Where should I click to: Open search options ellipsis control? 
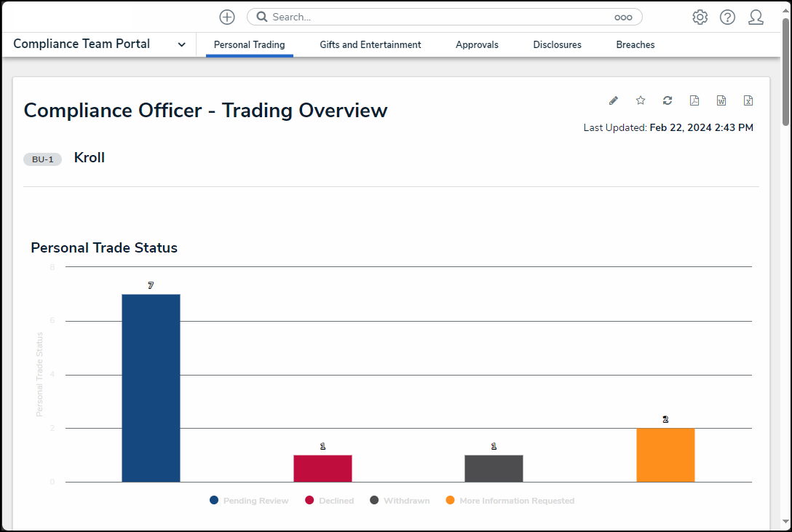tap(623, 17)
